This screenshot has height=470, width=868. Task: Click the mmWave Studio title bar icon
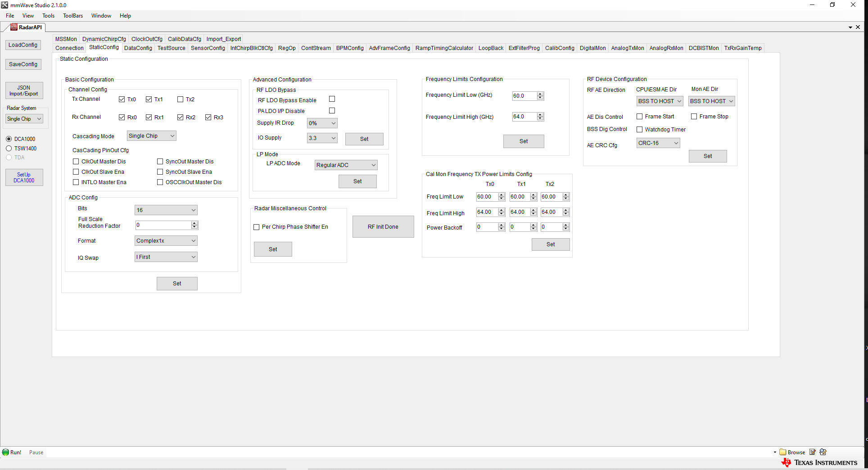pos(5,5)
